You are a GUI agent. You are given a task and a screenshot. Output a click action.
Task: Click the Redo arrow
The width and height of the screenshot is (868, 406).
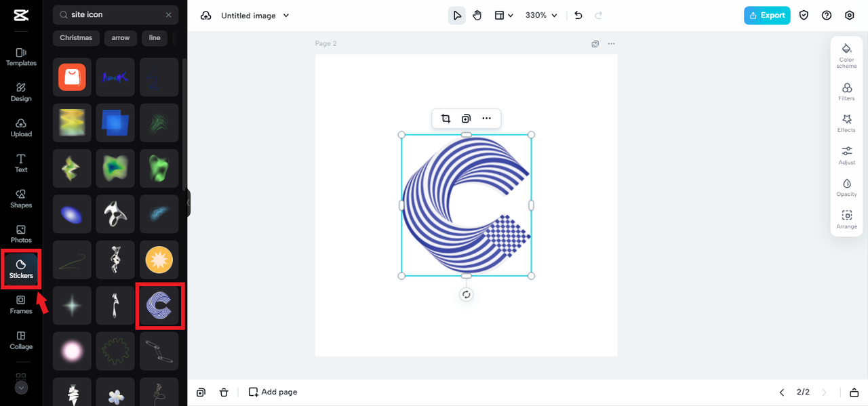[599, 16]
